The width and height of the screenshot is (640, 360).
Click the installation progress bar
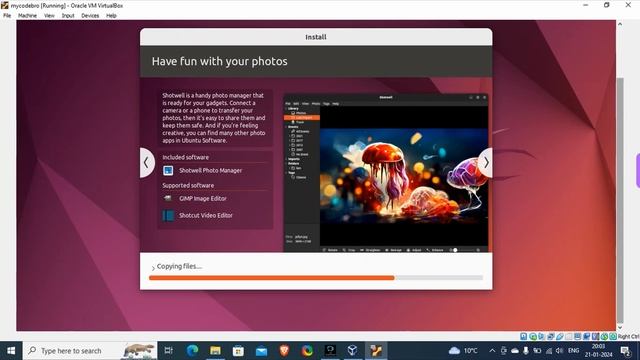click(316, 278)
